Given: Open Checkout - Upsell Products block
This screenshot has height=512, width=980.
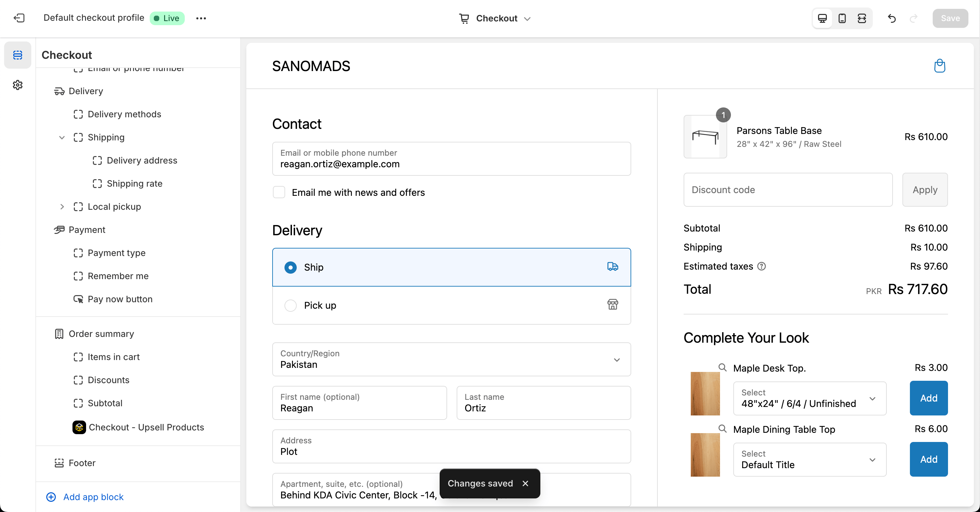Looking at the screenshot, I should click(x=146, y=427).
